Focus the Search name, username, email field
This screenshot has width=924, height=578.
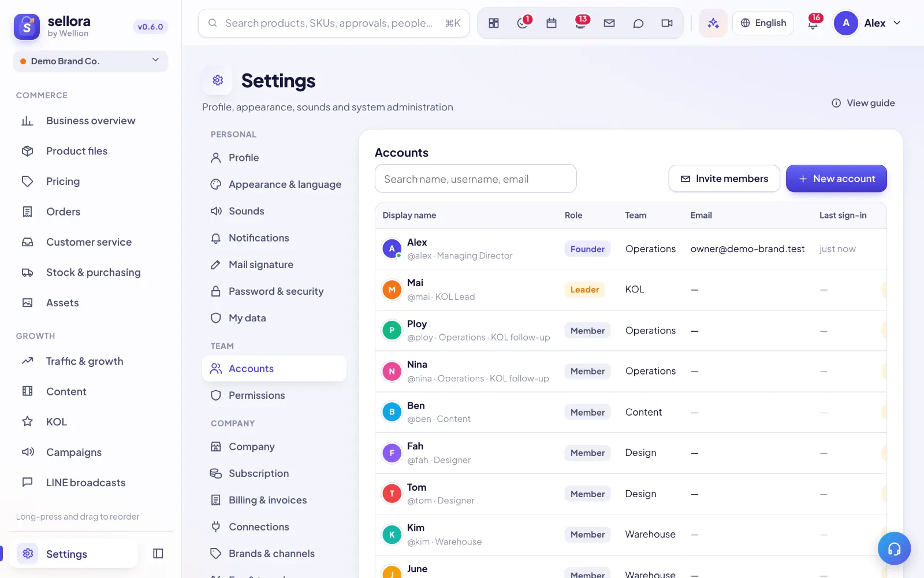point(476,179)
